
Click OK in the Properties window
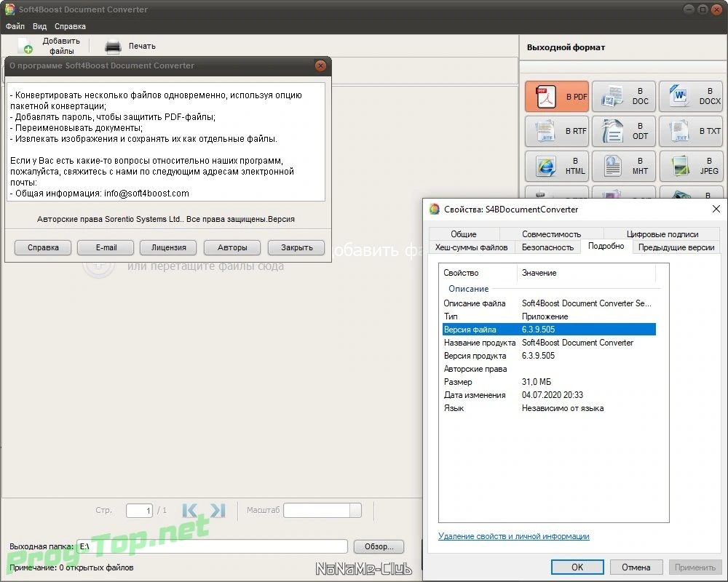coord(577,567)
